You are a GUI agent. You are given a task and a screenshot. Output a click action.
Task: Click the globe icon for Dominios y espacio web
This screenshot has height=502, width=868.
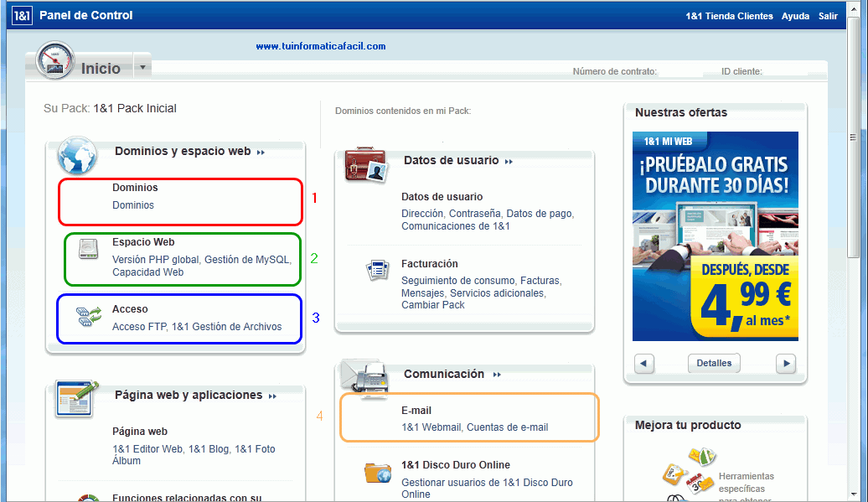[77, 155]
